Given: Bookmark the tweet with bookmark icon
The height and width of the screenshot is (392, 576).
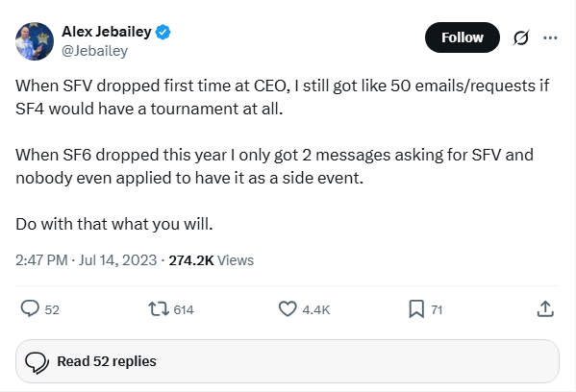Looking at the screenshot, I should tap(416, 308).
